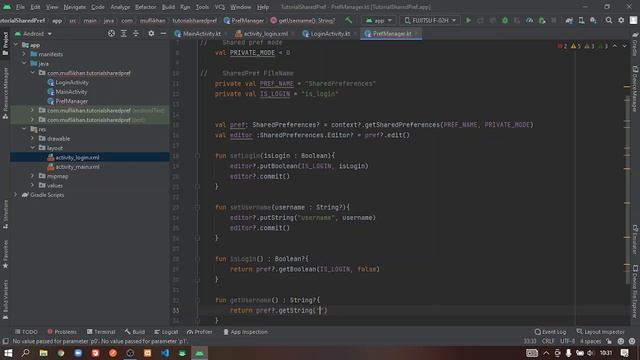The image size is (640, 360).
Task: Click the CRLF line separator in the status bar
Action: click(x=548, y=341)
